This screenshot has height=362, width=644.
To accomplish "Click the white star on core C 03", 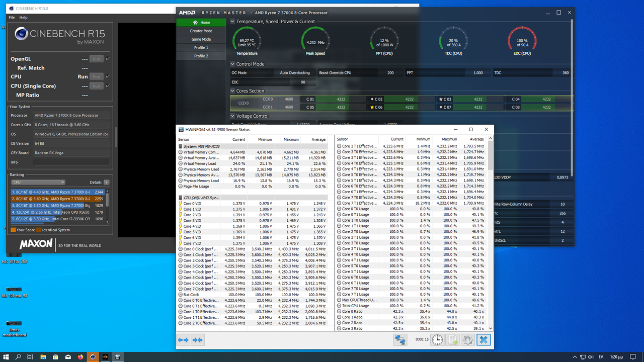I will [441, 99].
